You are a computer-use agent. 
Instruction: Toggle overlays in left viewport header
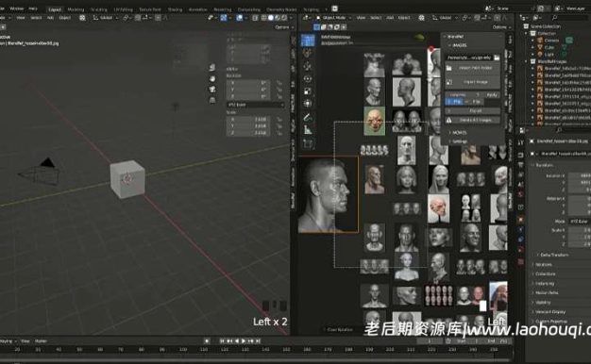[240, 18]
